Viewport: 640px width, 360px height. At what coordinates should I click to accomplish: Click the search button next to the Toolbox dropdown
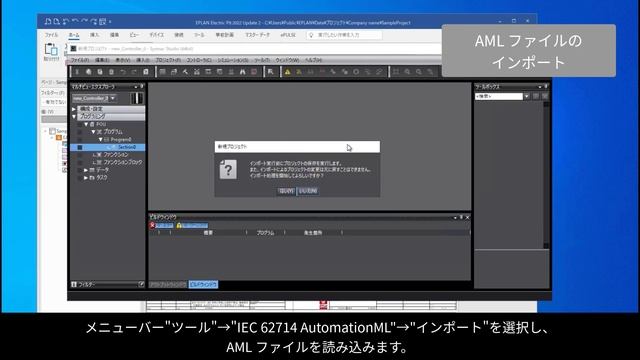(536, 96)
